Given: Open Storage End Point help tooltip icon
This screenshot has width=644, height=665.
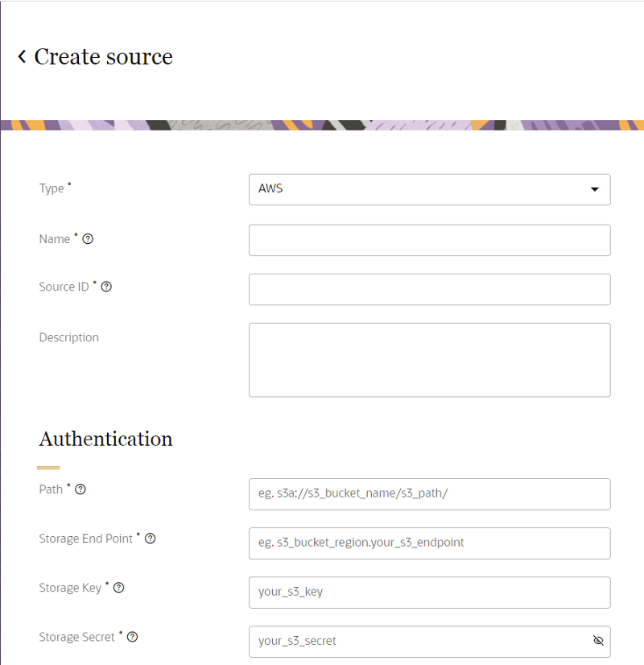Looking at the screenshot, I should [x=150, y=539].
